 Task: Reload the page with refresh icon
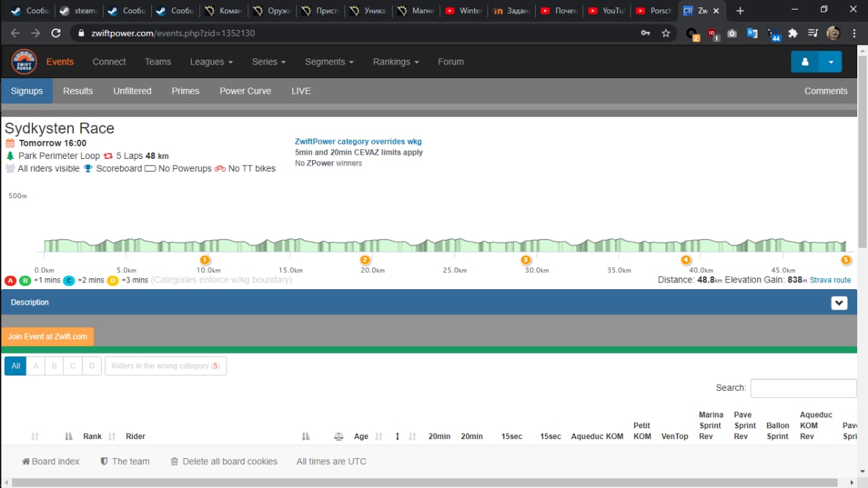pos(56,33)
